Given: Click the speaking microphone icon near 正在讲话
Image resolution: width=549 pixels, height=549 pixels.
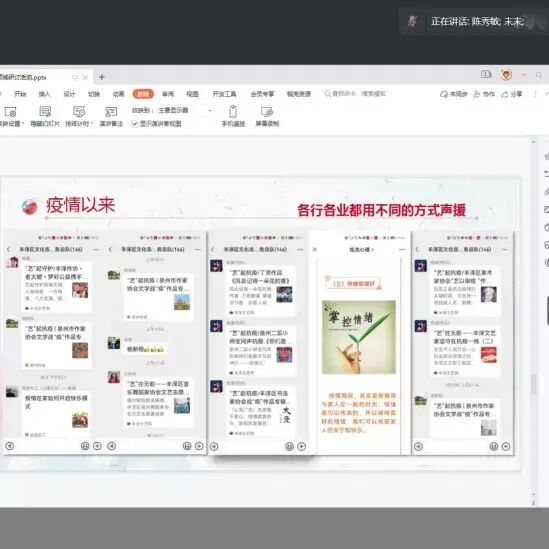Looking at the screenshot, I should tap(412, 21).
